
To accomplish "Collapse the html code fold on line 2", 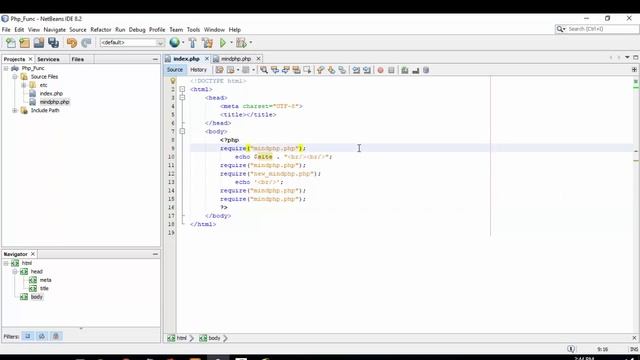I will tap(182, 89).
